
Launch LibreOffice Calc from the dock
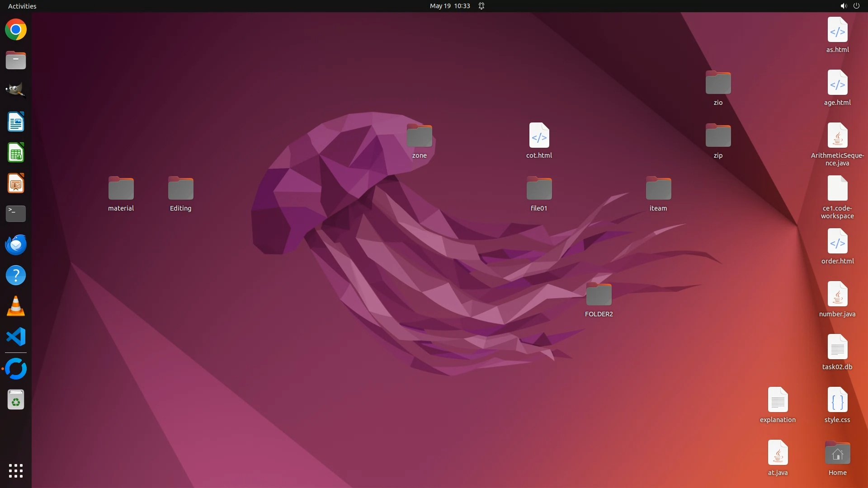[x=16, y=153]
